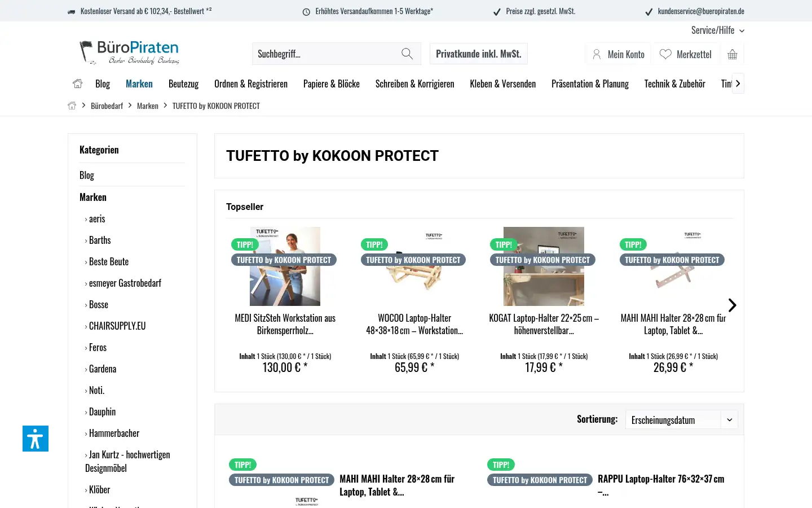This screenshot has width=812, height=508.
Task: Click the search magnifier icon
Action: (407, 54)
